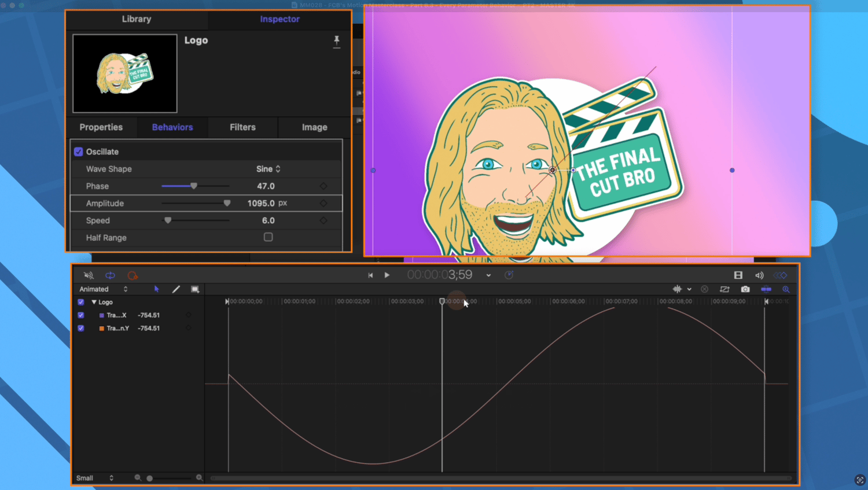Open the Animated curve set dropdown
868x490 pixels.
click(104, 289)
